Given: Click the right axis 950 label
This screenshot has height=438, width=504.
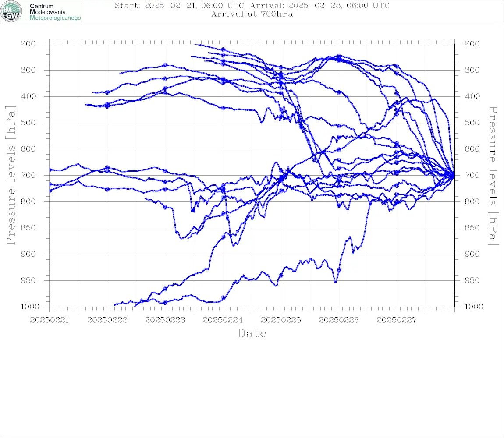Looking at the screenshot, I should (472, 280).
